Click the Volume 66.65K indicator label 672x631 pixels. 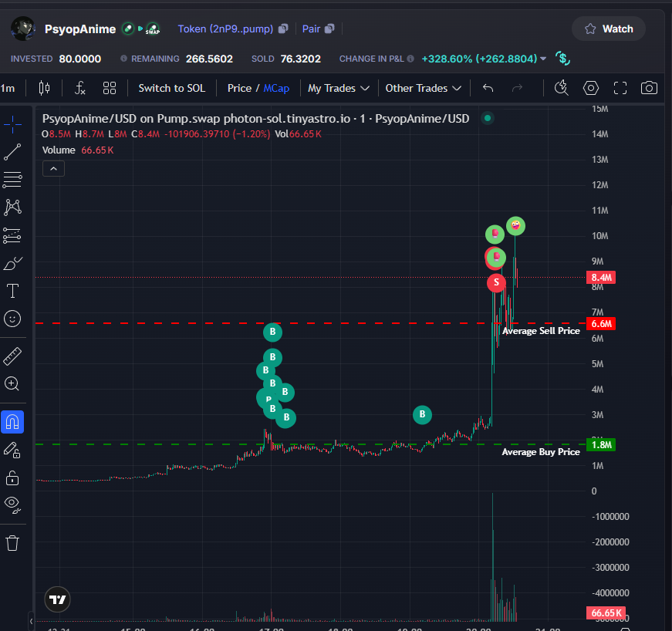(78, 150)
